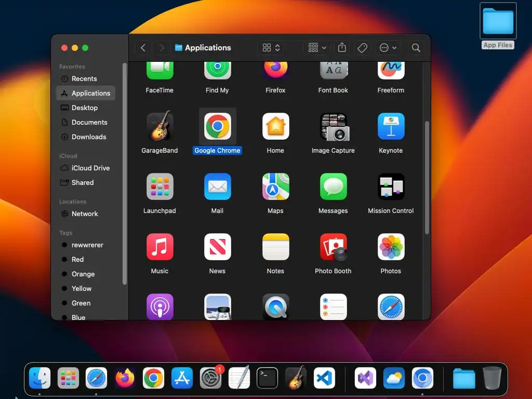
Task: Open FaceTime app icon
Action: pyautogui.click(x=160, y=70)
